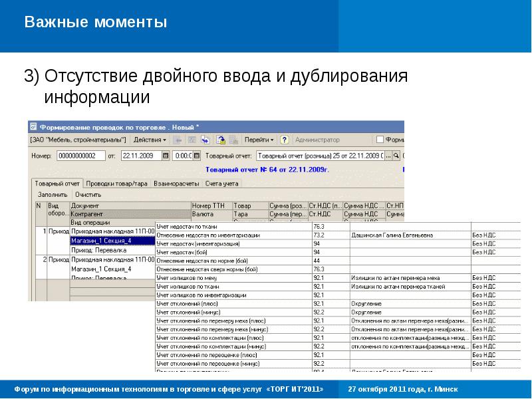Click the question mark help icon
The width and height of the screenshot is (532, 399).
pos(285,140)
